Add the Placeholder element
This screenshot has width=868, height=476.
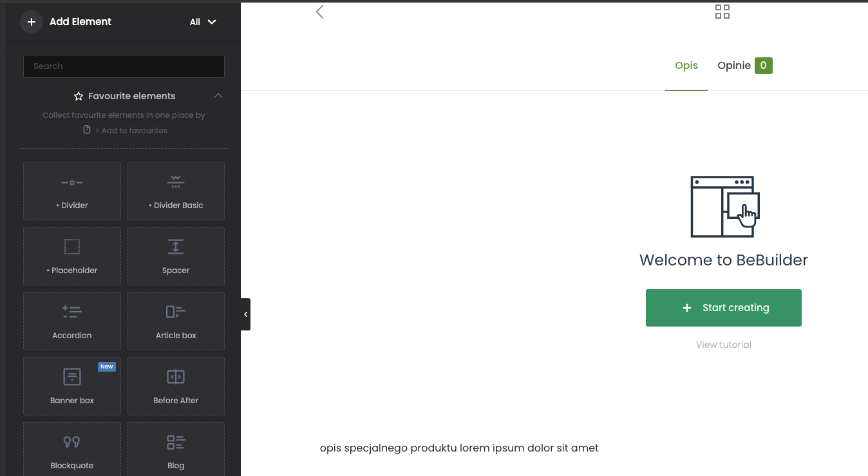pos(72,256)
